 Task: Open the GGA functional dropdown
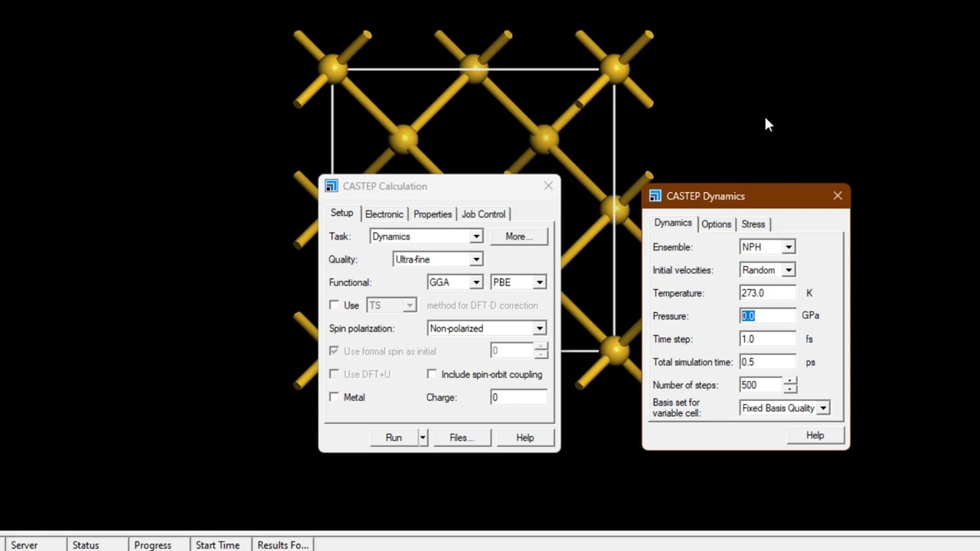tap(476, 282)
